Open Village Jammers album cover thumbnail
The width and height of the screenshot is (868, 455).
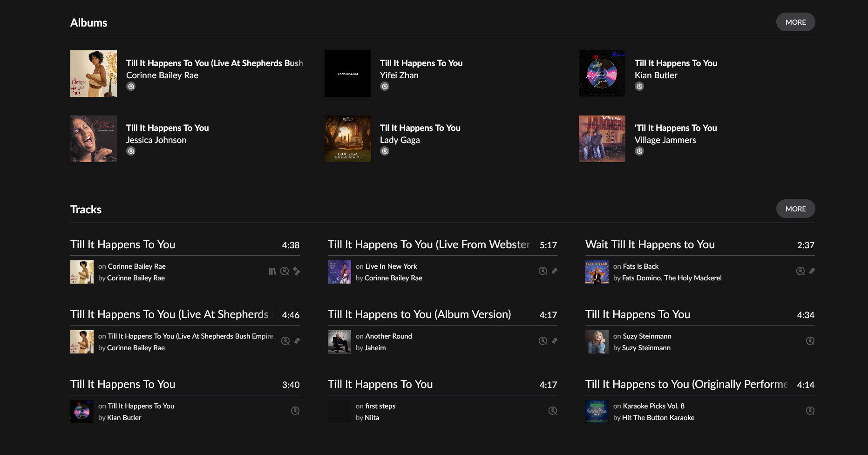[602, 139]
